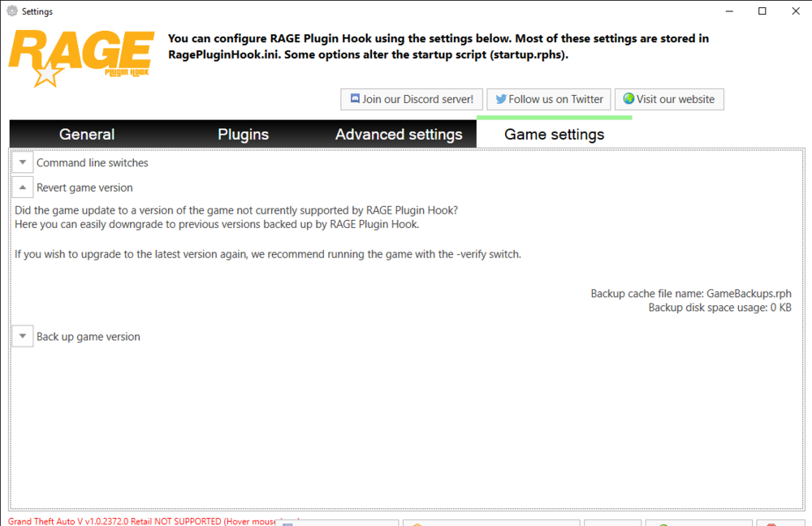Click 'Command line switches' label

tap(93, 162)
